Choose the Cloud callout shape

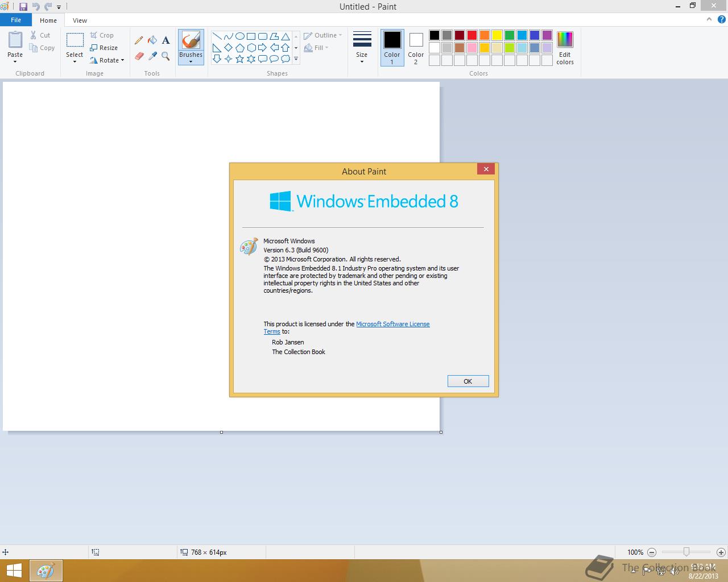pyautogui.click(x=285, y=59)
